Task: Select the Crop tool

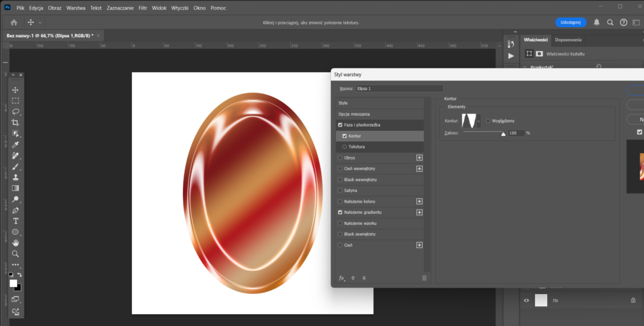Action: (15, 123)
